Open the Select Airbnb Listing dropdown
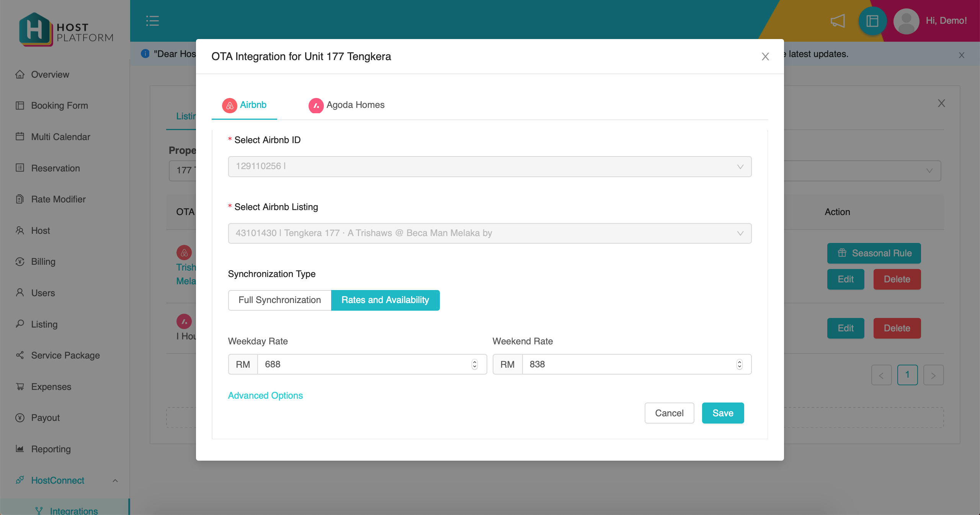This screenshot has width=980, height=515. tap(490, 233)
